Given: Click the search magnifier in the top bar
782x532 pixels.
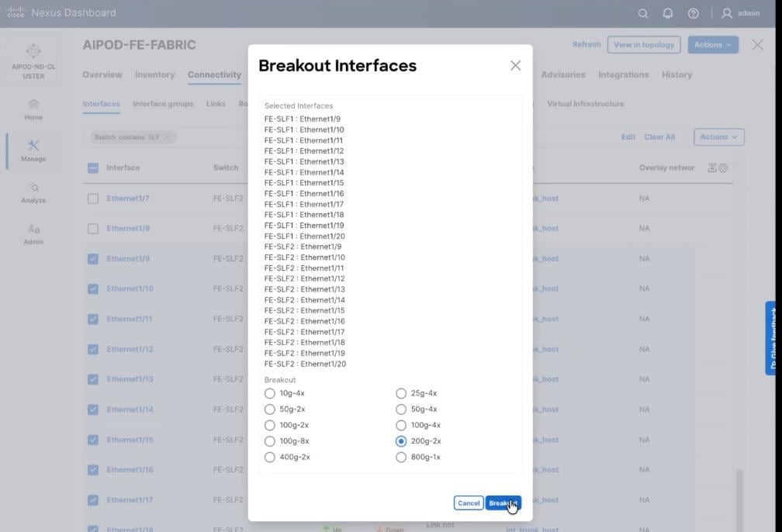Looking at the screenshot, I should tap(643, 13).
